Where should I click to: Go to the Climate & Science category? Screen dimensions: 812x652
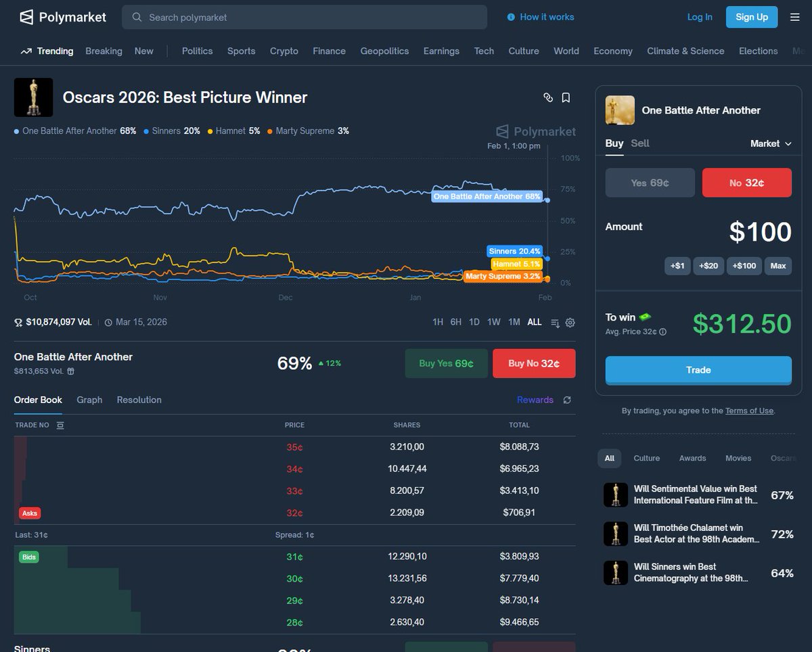click(x=685, y=51)
